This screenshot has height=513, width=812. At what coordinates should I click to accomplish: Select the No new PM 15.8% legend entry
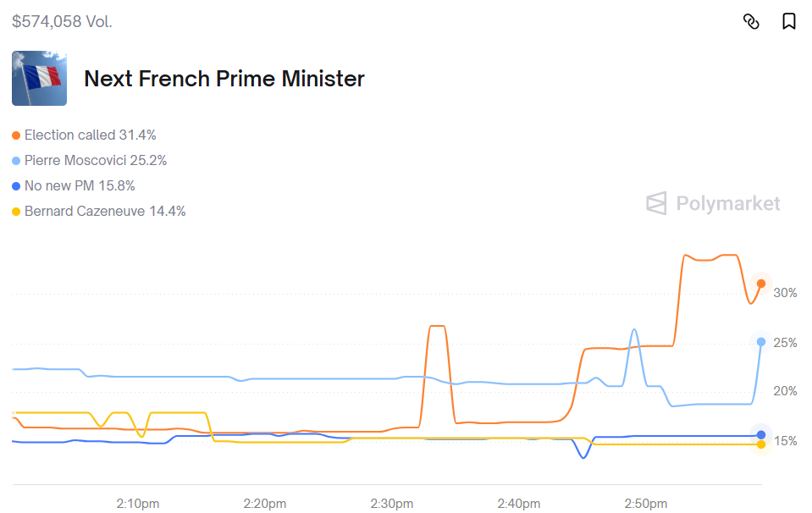click(x=80, y=186)
